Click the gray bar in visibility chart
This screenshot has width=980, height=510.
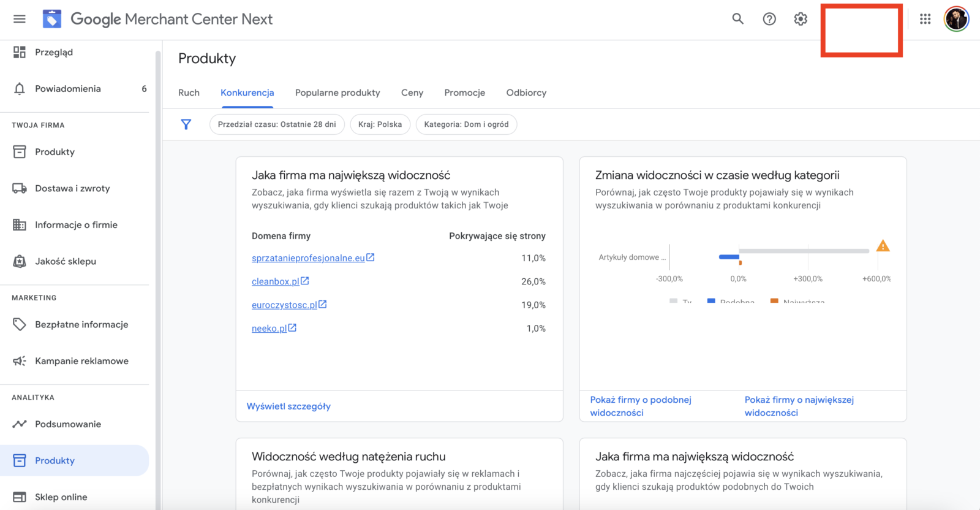(x=804, y=251)
